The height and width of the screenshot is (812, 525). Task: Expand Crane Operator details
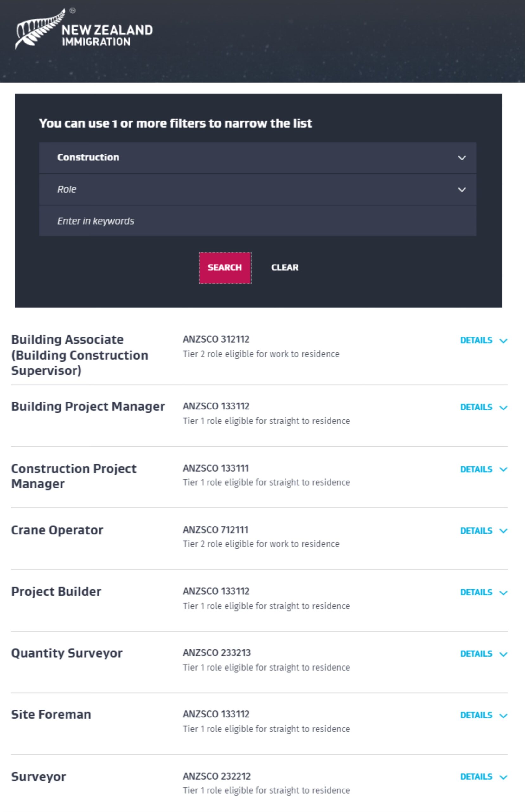(x=476, y=531)
